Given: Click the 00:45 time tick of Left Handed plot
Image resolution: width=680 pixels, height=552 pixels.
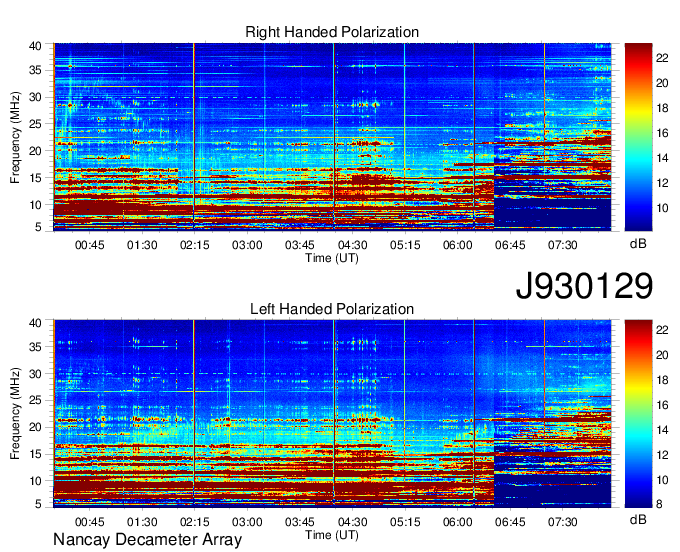Looking at the screenshot, I should tap(90, 522).
